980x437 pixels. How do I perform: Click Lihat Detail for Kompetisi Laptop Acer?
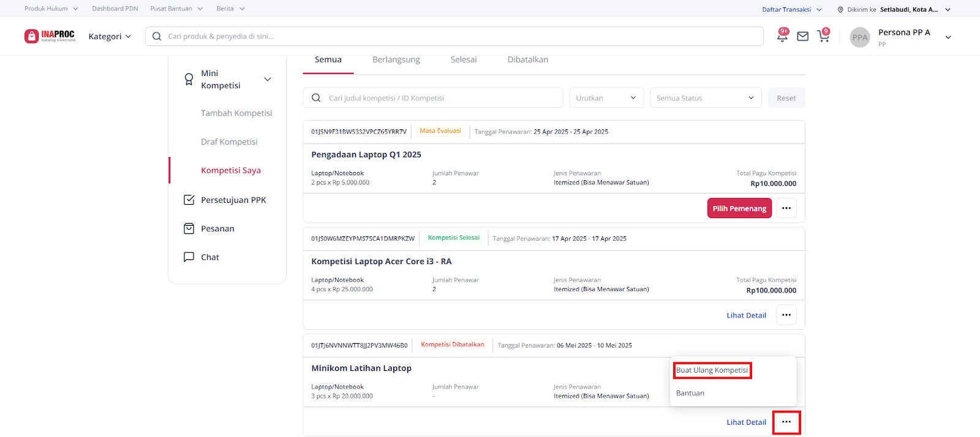(746, 316)
